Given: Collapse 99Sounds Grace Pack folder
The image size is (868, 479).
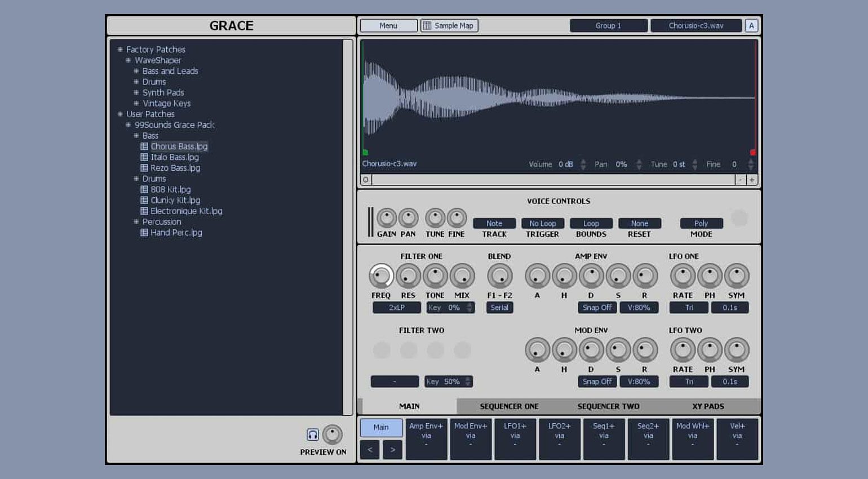Looking at the screenshot, I should click(x=128, y=125).
